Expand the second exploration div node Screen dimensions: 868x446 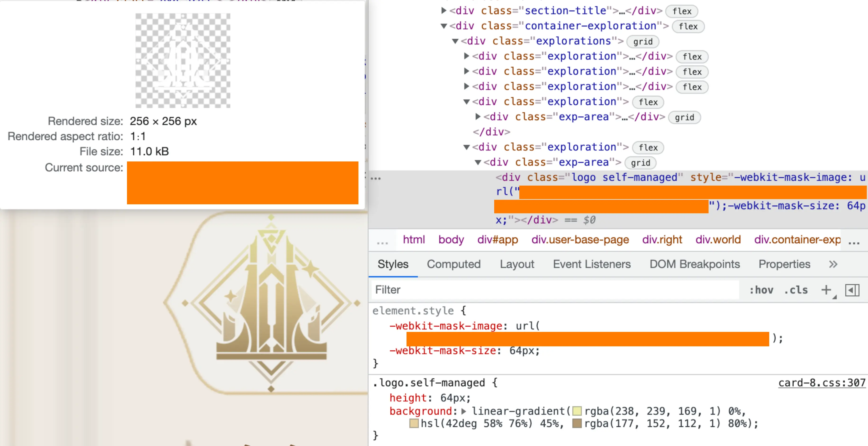click(466, 71)
